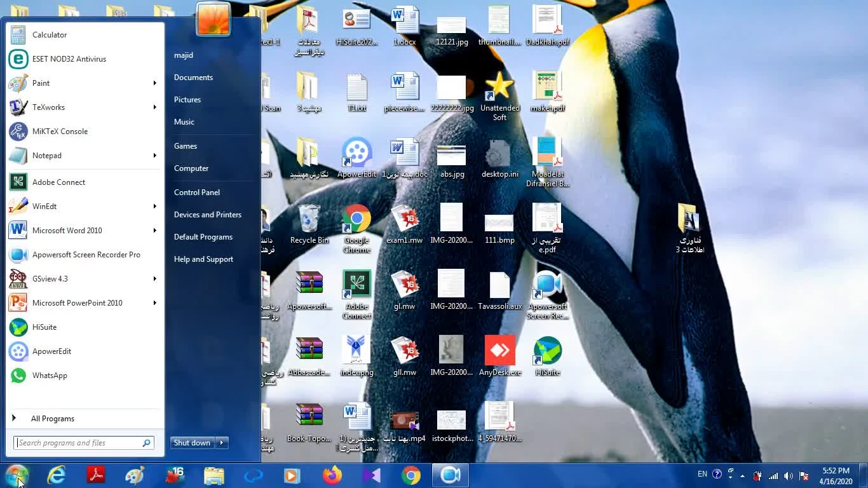Launch ESET NOD32 Antivirus from Start menu

point(69,59)
